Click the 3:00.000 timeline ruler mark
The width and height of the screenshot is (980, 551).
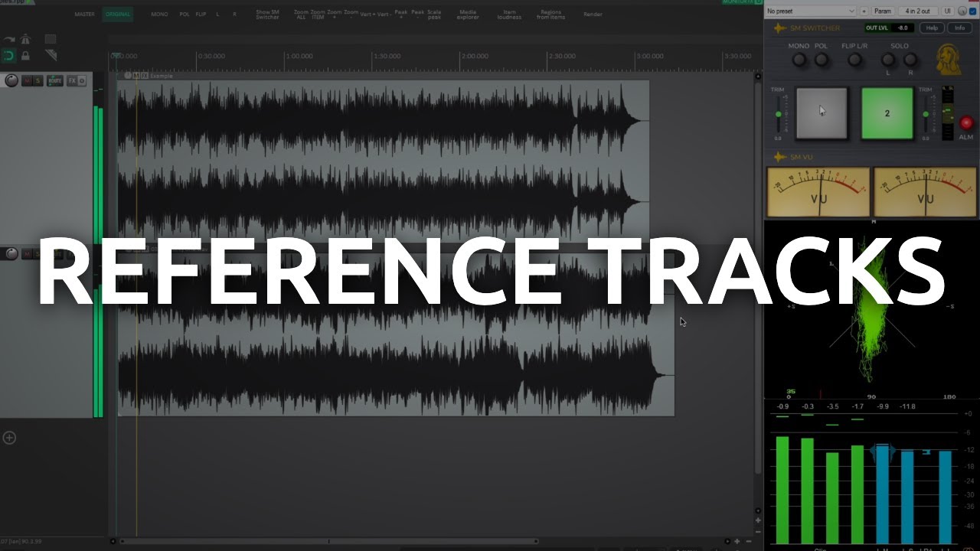(x=650, y=56)
